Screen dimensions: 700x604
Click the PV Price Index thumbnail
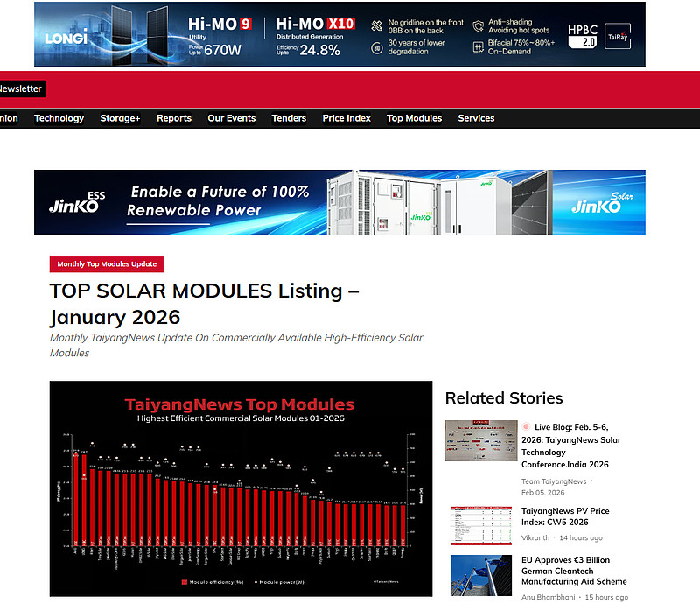point(481,526)
